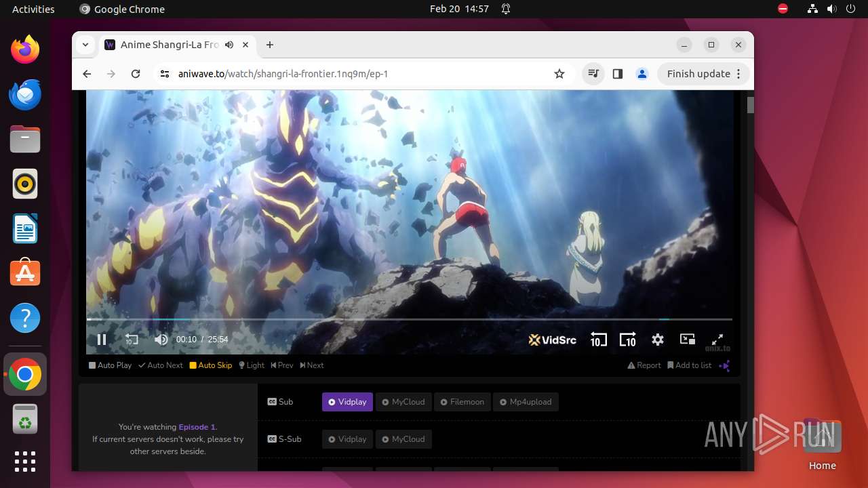Open Activities overview

point(33,9)
